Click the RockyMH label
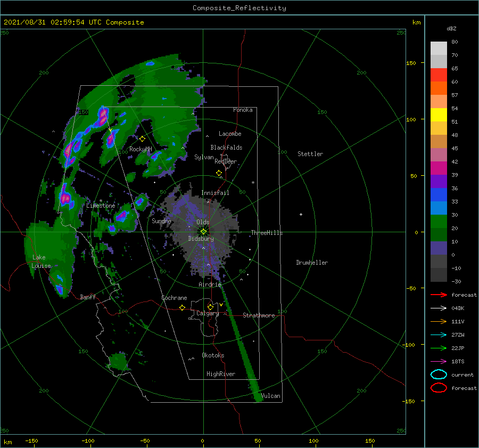The width and height of the screenshot is (479, 448). pyautogui.click(x=141, y=149)
